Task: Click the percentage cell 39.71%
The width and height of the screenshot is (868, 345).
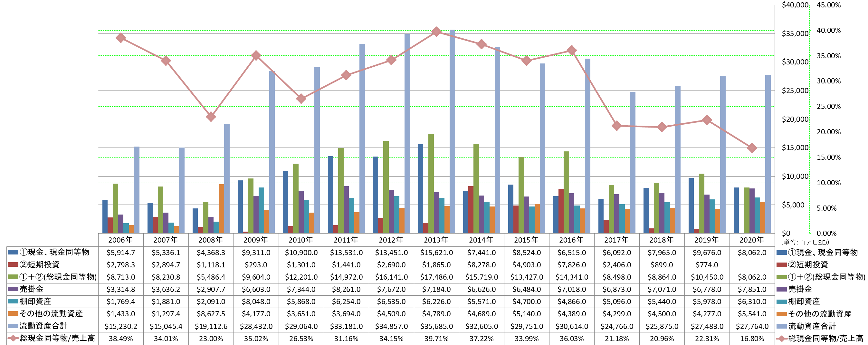Action: (436, 339)
